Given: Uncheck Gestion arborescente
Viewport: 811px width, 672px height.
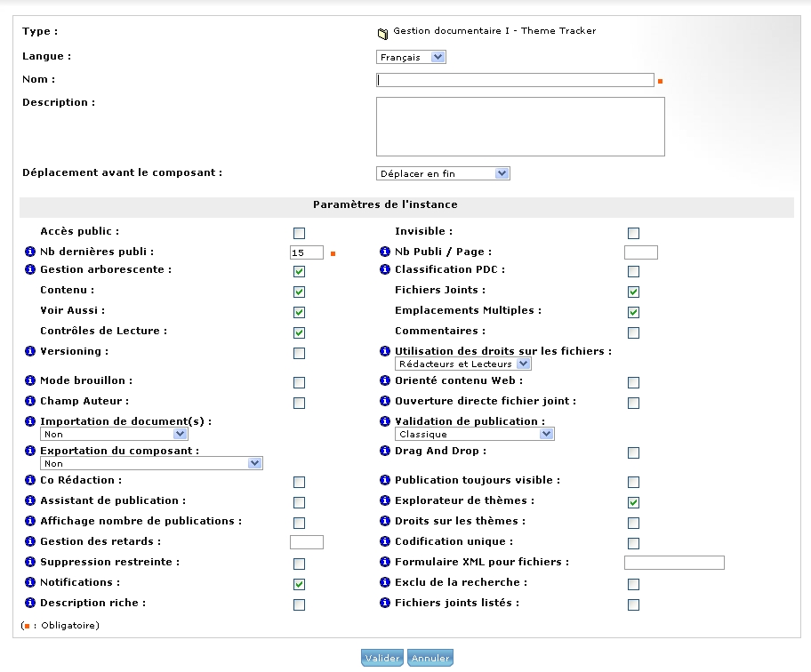Looking at the screenshot, I should coord(299,271).
